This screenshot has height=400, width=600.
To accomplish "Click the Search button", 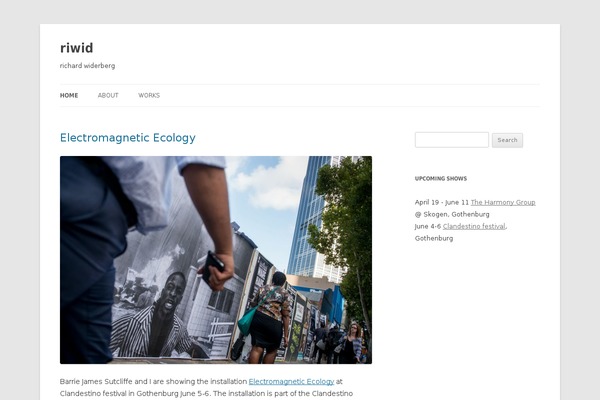I will [507, 140].
